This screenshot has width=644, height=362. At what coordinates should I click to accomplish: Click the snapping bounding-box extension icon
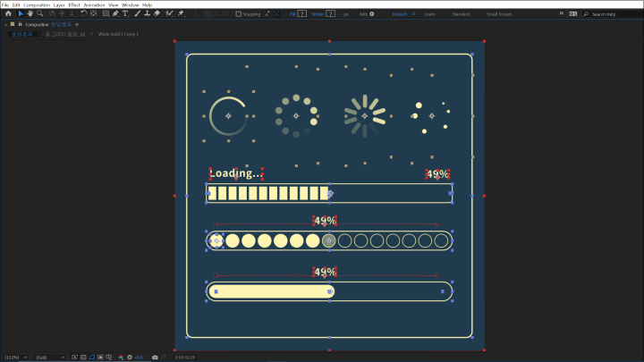276,14
